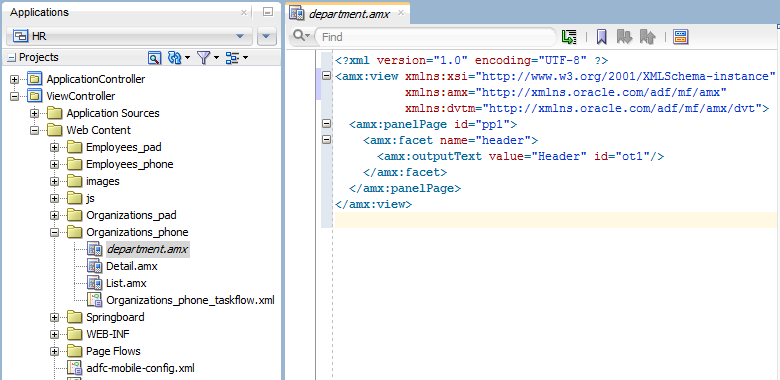Viewport: 780px width, 380px height.
Task: Expand the Employees_phone folder
Action: (54, 165)
